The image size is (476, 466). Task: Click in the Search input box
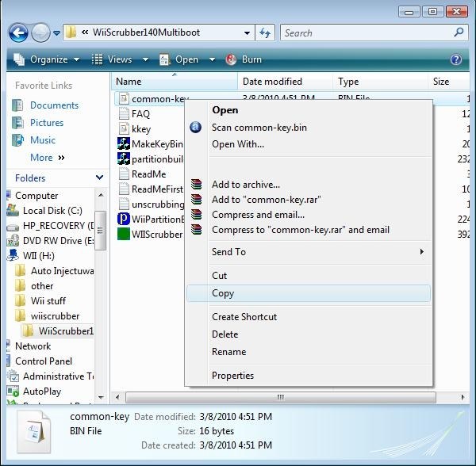click(x=365, y=32)
